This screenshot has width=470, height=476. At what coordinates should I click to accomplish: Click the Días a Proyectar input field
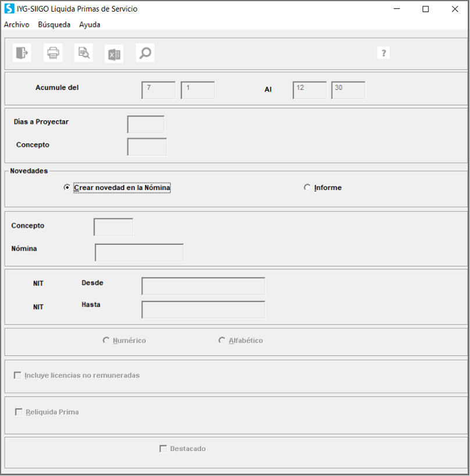(146, 124)
